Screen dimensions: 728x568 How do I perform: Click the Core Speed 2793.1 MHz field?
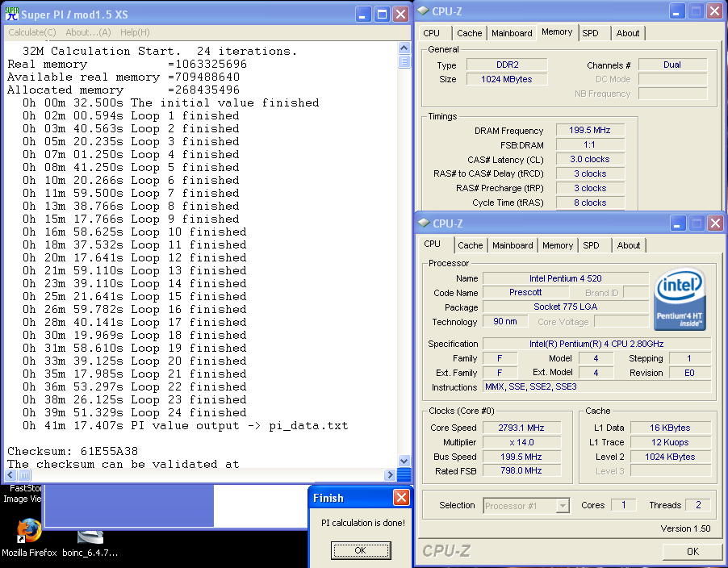pyautogui.click(x=521, y=428)
